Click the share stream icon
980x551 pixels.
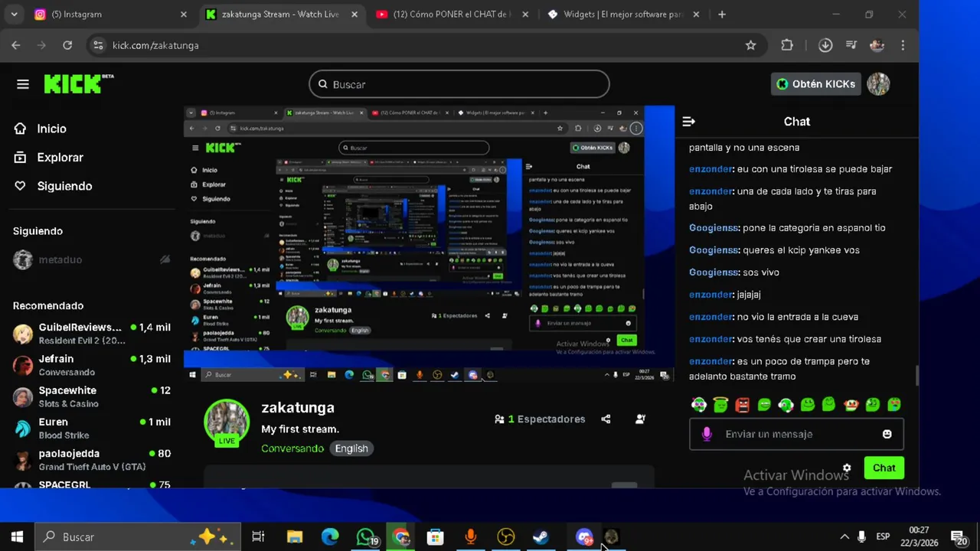606,419
